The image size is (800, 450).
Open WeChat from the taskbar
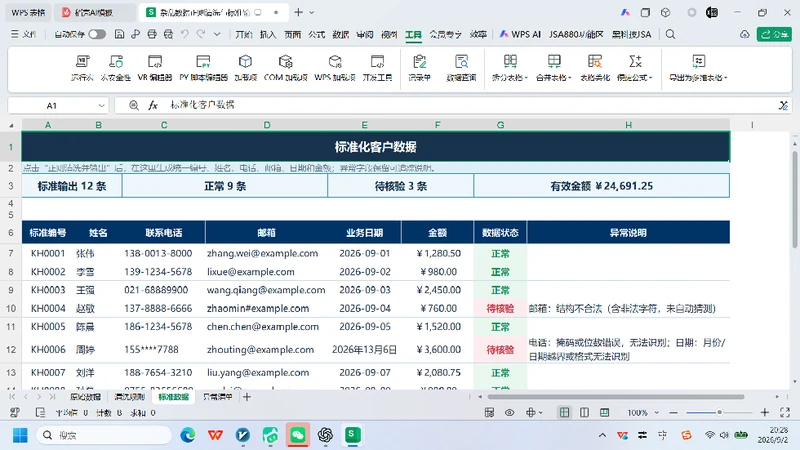pyautogui.click(x=298, y=435)
